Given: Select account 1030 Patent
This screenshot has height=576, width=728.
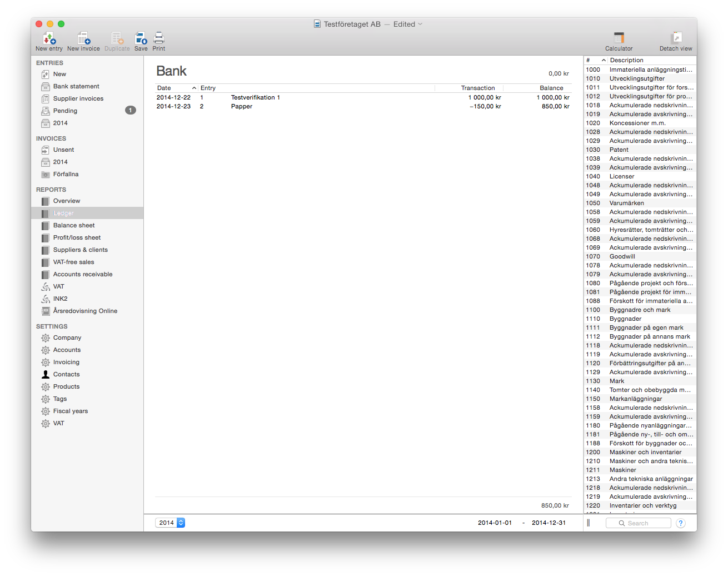Looking at the screenshot, I should (640, 150).
